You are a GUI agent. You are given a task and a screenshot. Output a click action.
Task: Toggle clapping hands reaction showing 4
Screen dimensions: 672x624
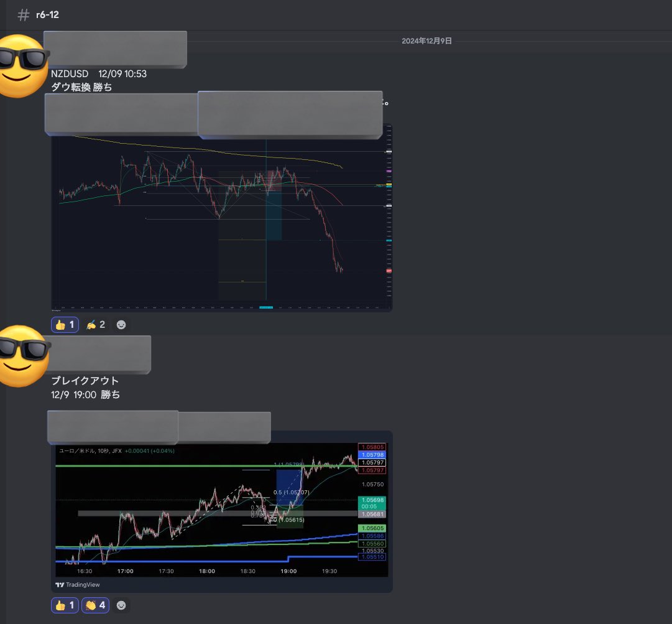click(96, 605)
